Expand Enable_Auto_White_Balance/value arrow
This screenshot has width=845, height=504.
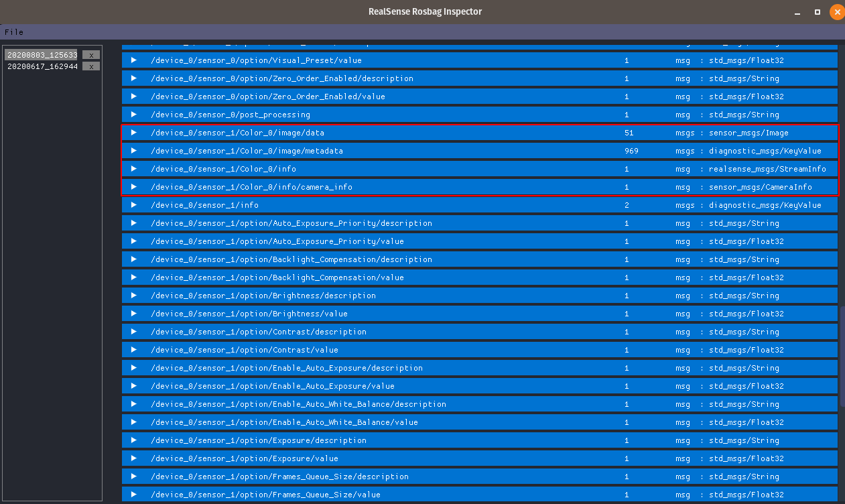click(x=133, y=422)
